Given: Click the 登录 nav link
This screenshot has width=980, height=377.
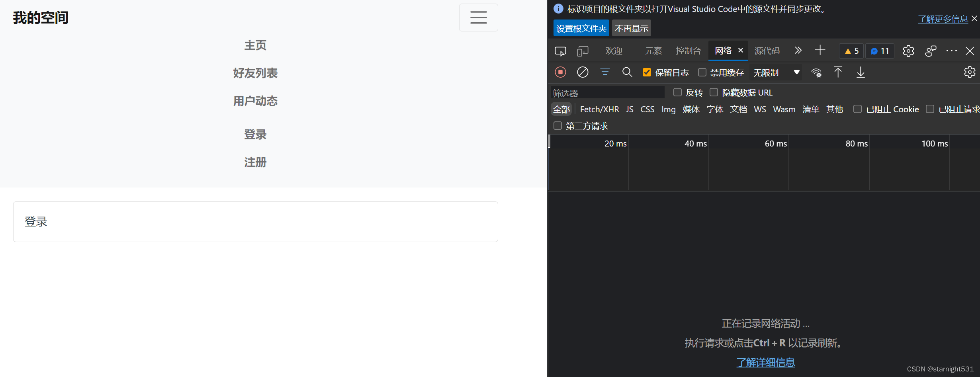Looking at the screenshot, I should click(x=255, y=135).
